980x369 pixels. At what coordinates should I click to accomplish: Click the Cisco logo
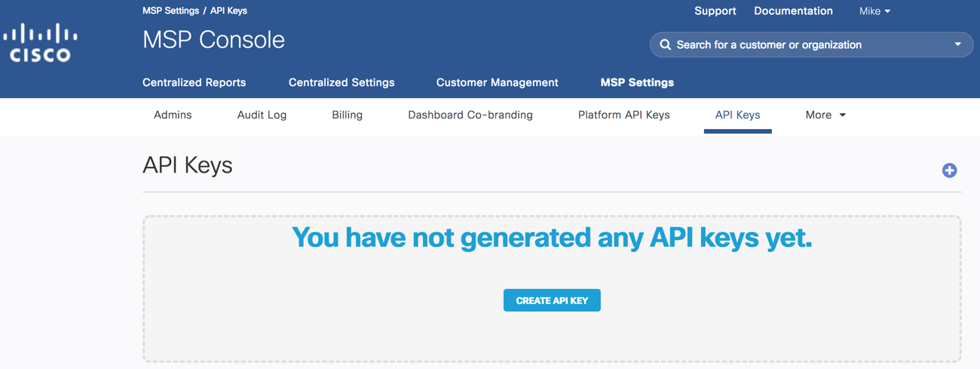(41, 42)
